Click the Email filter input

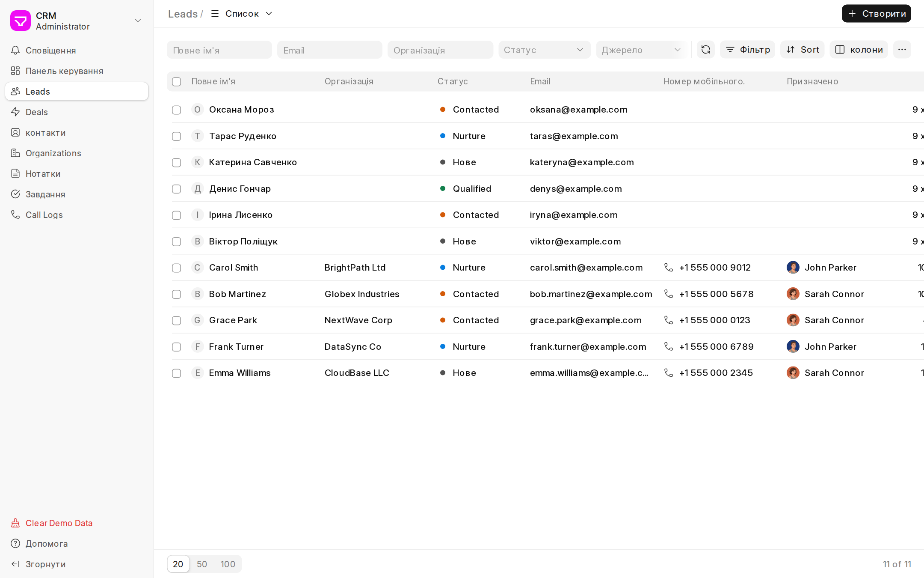click(x=330, y=50)
